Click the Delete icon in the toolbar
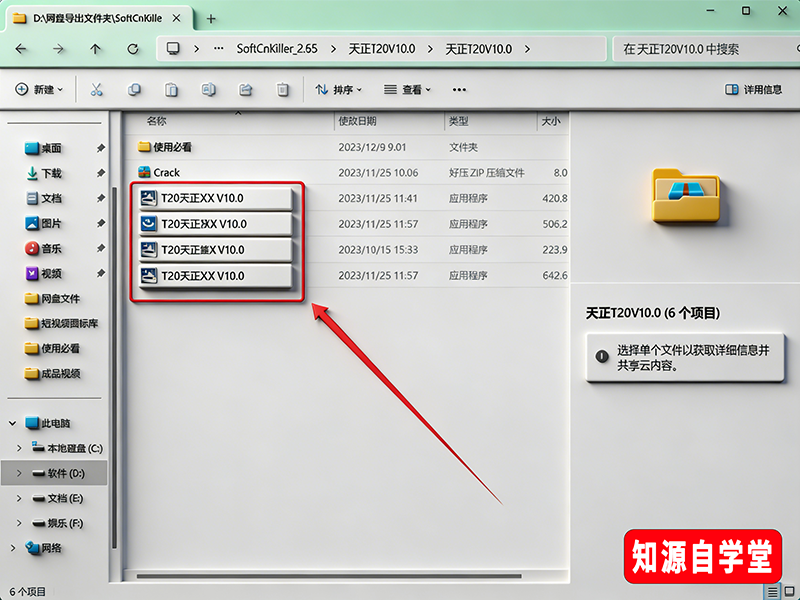The height and width of the screenshot is (600, 800). pos(281,89)
